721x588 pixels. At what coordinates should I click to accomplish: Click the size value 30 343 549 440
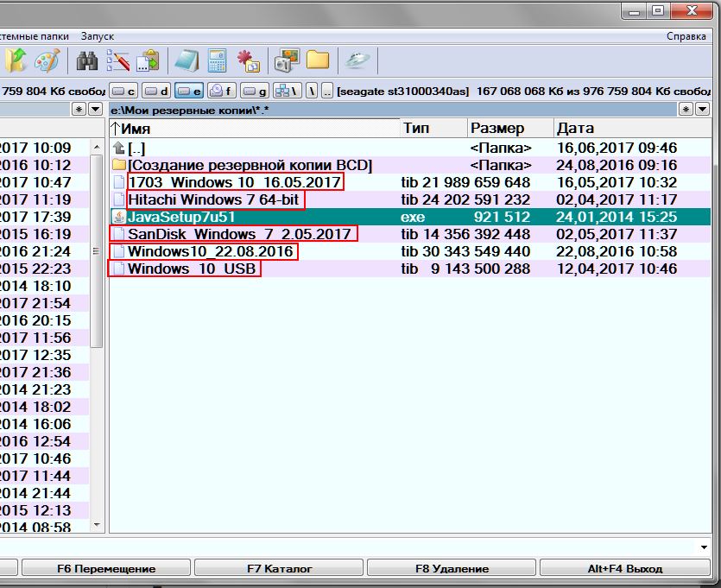(x=477, y=251)
